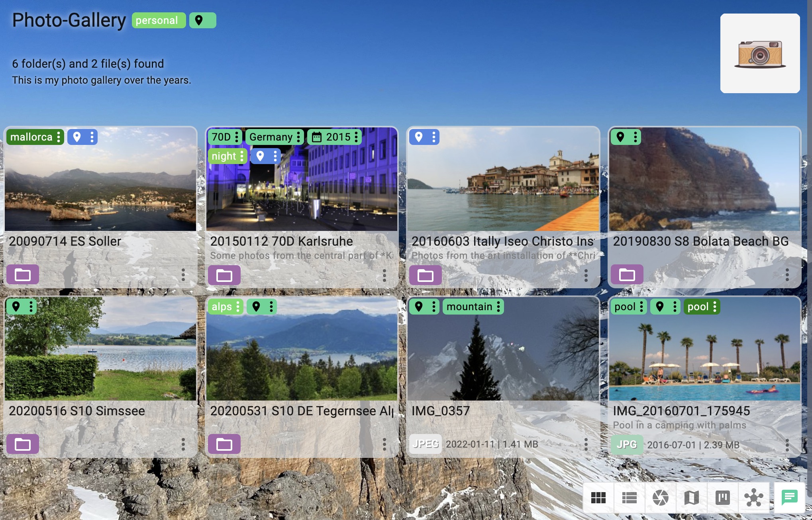Switch to grid view layout
Screen dimensions: 812x520
[598, 497]
